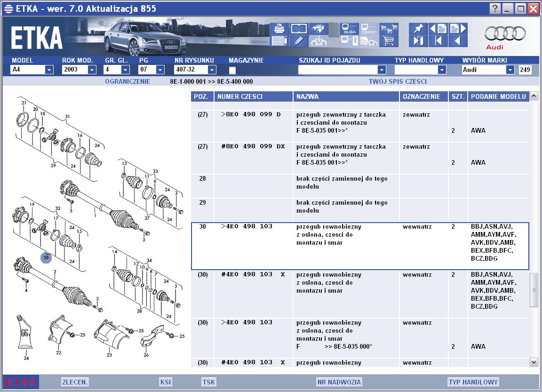This screenshot has height=392, width=542.
Task: Open TWÓJ SPIS CZESCI
Action: [x=398, y=81]
